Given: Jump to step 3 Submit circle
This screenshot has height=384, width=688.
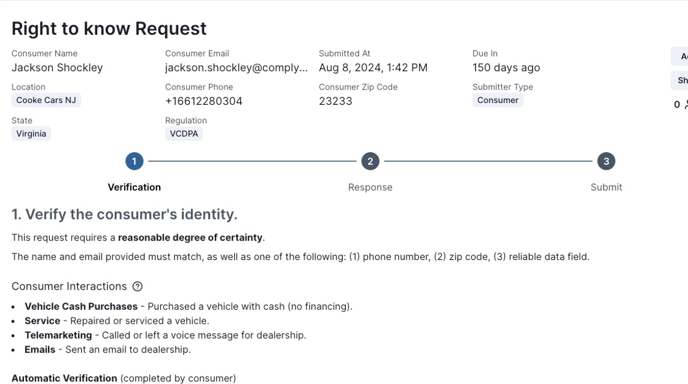Looking at the screenshot, I should pos(606,161).
